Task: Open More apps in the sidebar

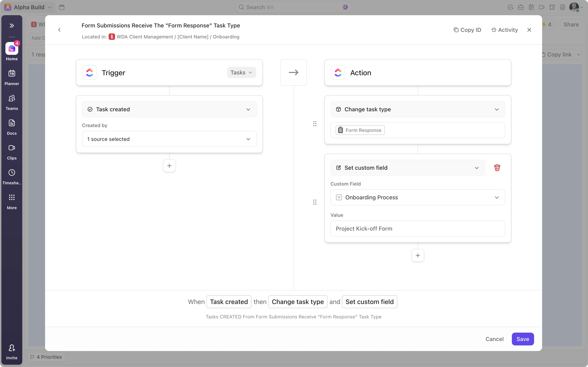Action: pyautogui.click(x=12, y=201)
